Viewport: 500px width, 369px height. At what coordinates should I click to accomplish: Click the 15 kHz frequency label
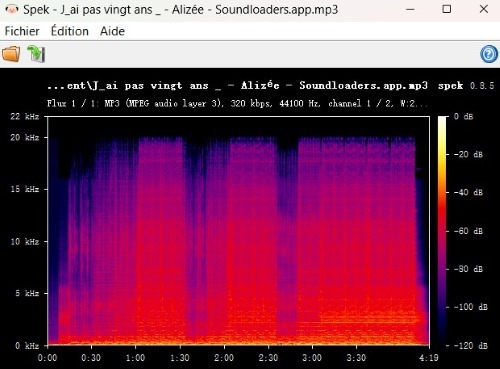pos(25,189)
